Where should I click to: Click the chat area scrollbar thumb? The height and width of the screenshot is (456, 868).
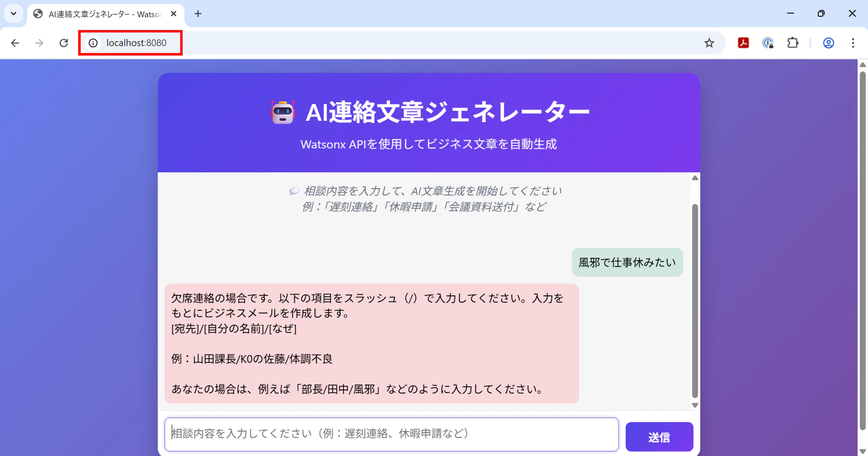tap(695, 301)
